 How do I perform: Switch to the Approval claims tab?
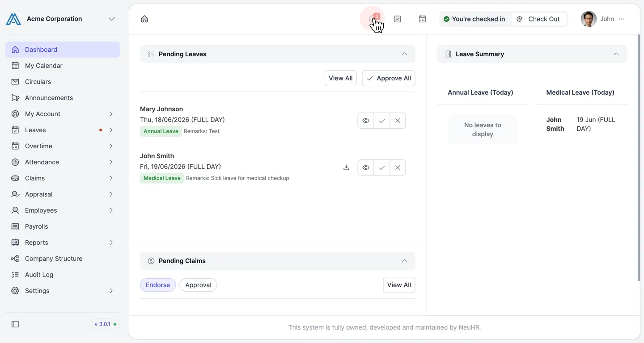pos(198,285)
